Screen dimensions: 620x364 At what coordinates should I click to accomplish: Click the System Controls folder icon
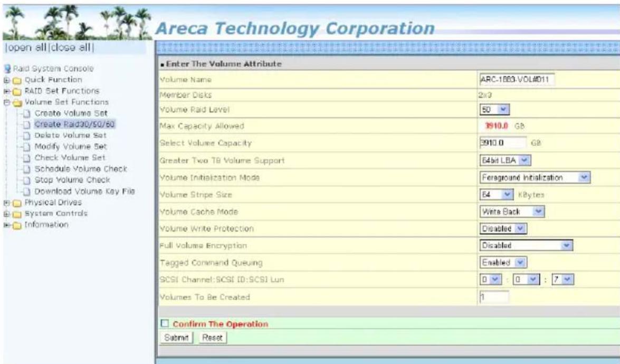click(16, 214)
